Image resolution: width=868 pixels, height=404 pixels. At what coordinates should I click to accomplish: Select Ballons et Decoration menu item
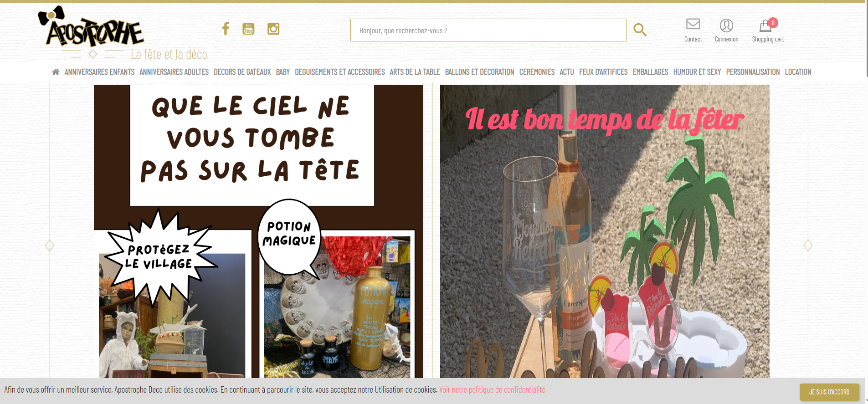[479, 72]
